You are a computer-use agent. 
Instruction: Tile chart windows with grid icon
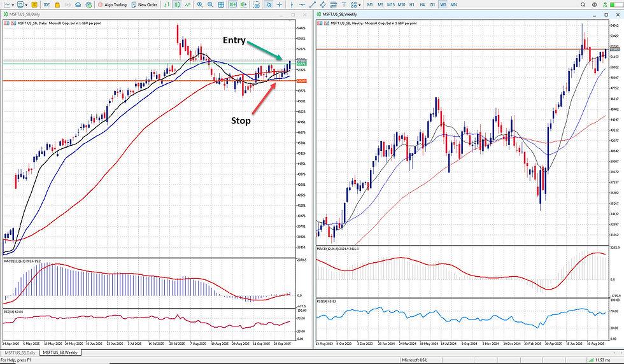pos(221,5)
